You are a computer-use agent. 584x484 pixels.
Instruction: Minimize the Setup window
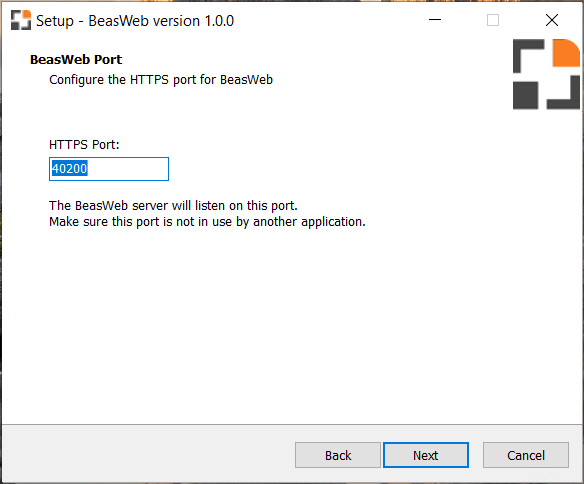tap(435, 20)
